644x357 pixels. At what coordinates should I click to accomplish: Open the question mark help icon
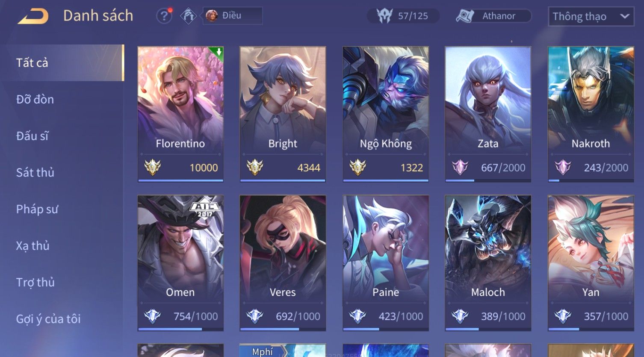click(x=164, y=16)
